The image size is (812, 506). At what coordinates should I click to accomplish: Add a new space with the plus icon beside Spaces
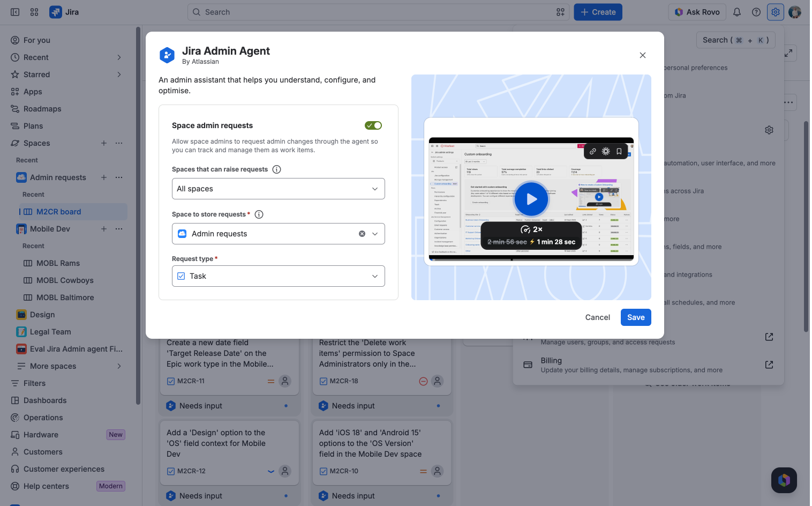coord(104,143)
